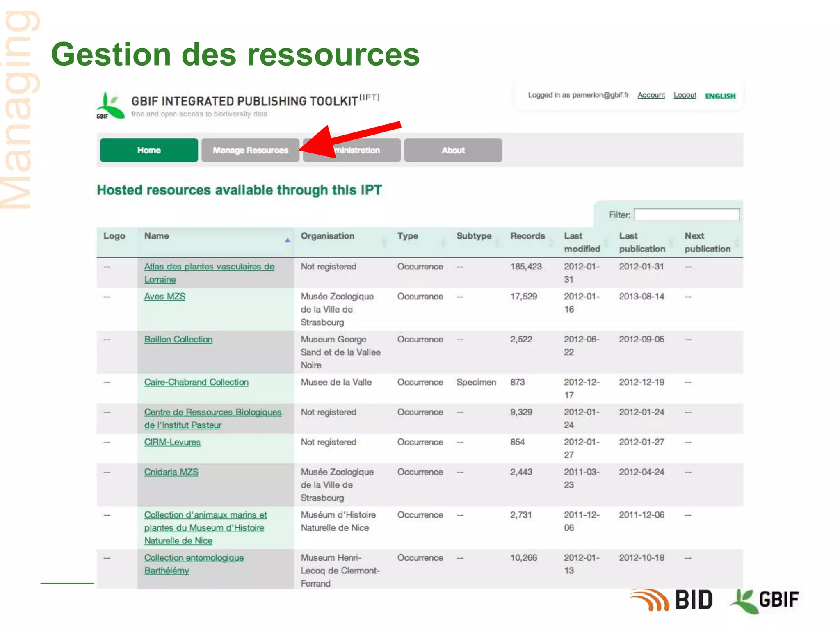Click the GBIF leaf logo in header
The width and height of the screenshot is (840, 630).
coord(110,106)
